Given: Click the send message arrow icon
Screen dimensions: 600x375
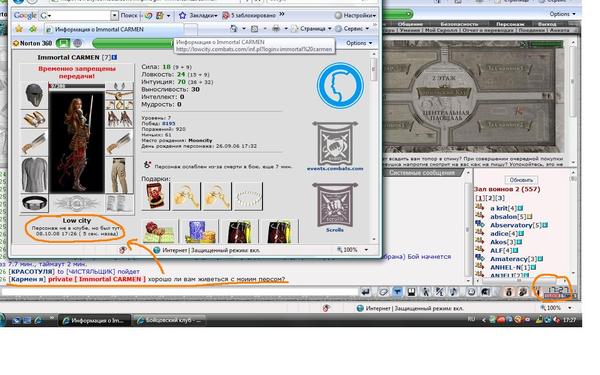Looking at the screenshot, I should 365,292.
